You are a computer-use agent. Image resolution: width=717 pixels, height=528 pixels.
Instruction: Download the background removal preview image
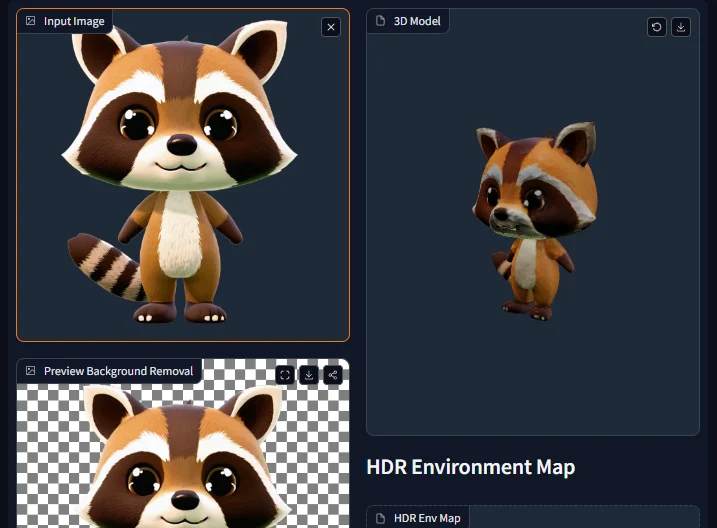309,375
